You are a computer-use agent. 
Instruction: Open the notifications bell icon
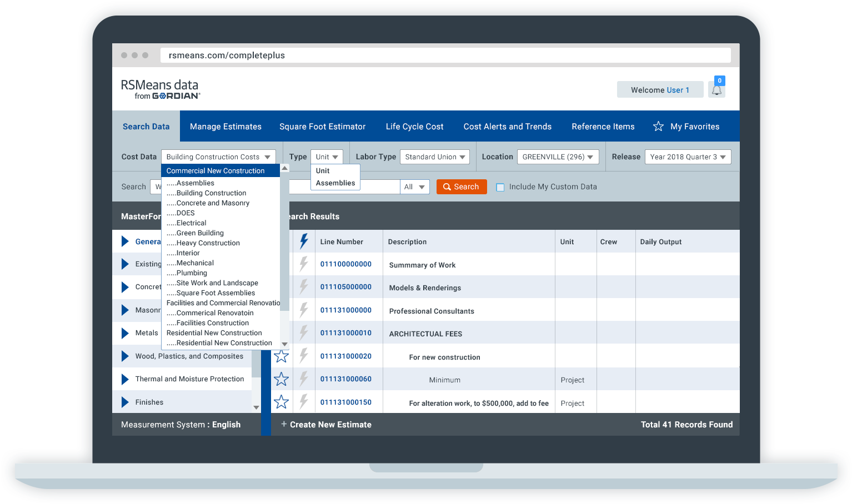(x=716, y=90)
